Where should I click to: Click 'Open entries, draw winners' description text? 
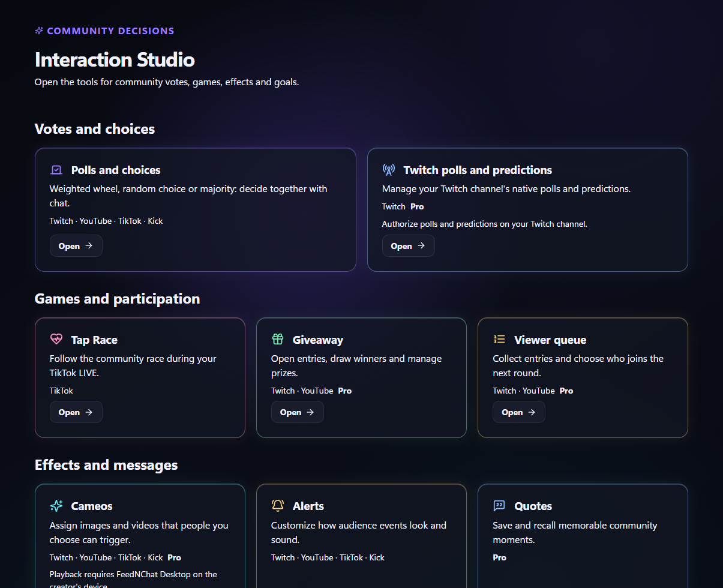click(356, 365)
